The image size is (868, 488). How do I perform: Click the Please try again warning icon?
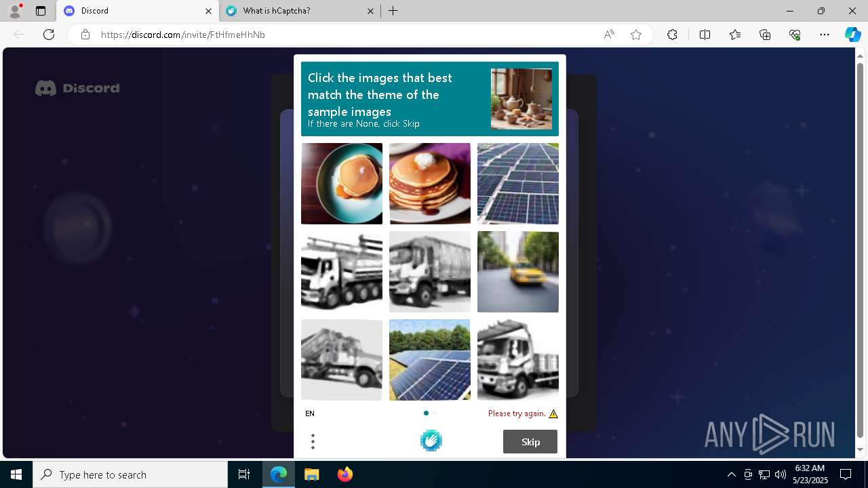click(x=553, y=413)
